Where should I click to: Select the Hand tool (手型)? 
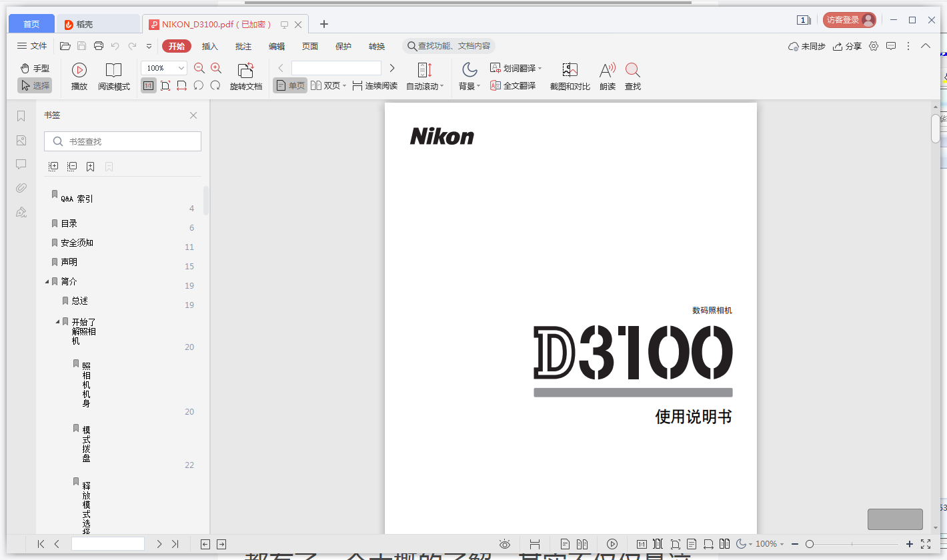pos(35,68)
